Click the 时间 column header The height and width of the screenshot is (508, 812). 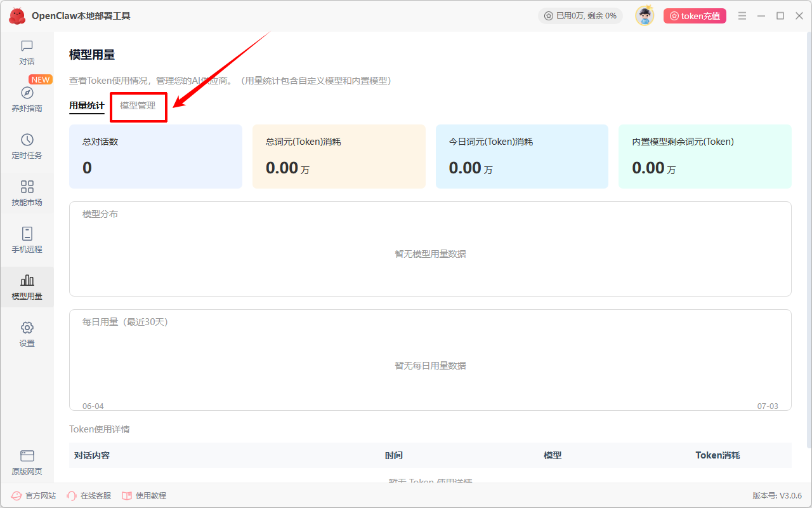click(394, 455)
